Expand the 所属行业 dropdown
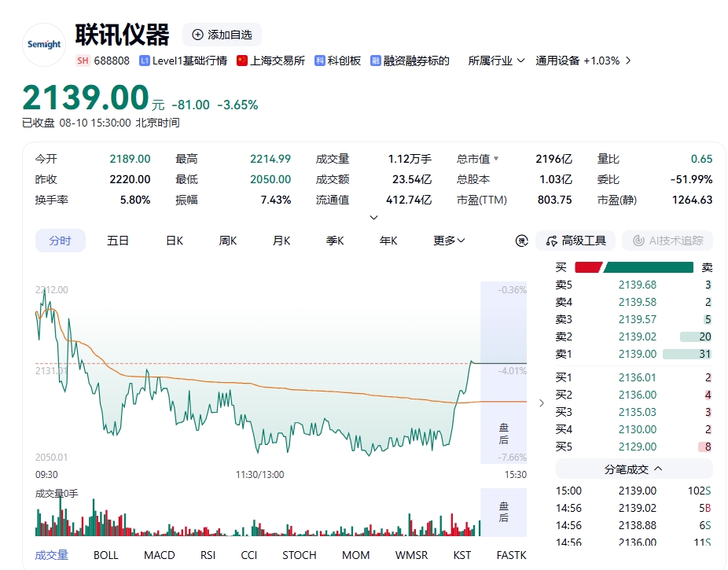Viewport: 728px width, 570px height. 496,61
